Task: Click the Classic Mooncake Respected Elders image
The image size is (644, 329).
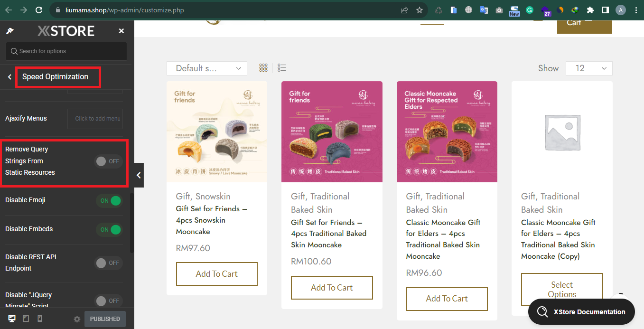Action: 447,132
